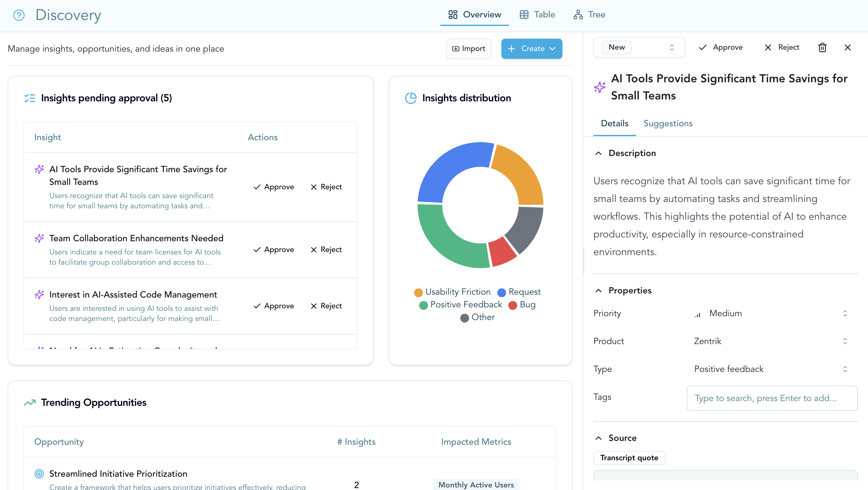
Task: Close the insight detail panel
Action: [847, 47]
